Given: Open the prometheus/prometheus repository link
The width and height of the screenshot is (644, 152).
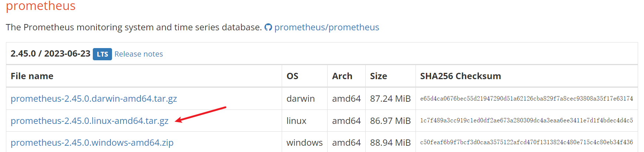Looking at the screenshot, I should tap(326, 27).
